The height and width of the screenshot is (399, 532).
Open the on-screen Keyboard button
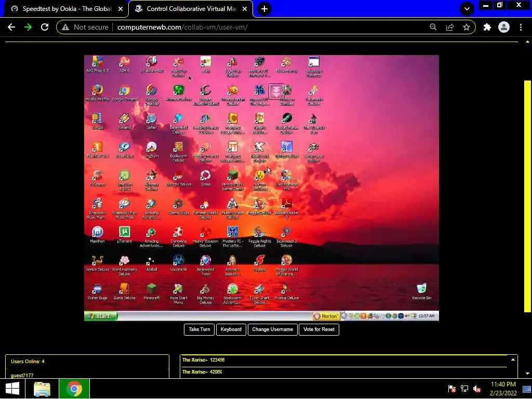[x=231, y=329]
